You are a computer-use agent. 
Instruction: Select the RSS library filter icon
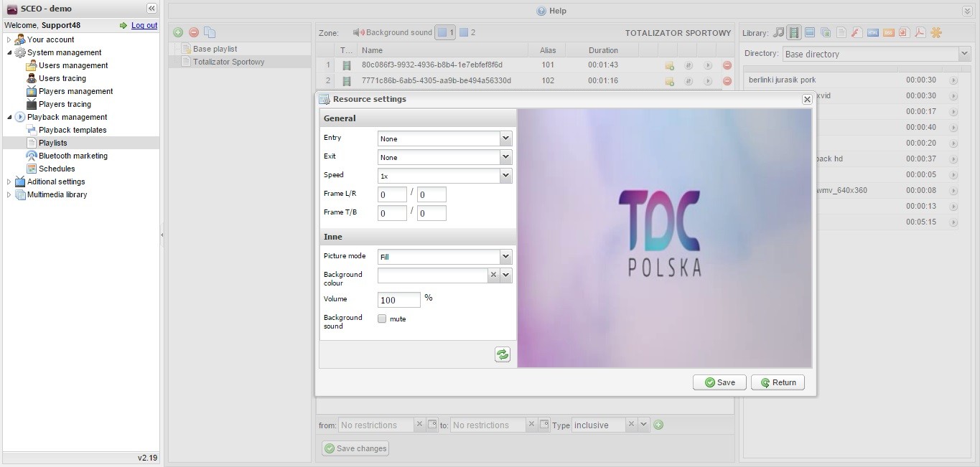point(889,32)
